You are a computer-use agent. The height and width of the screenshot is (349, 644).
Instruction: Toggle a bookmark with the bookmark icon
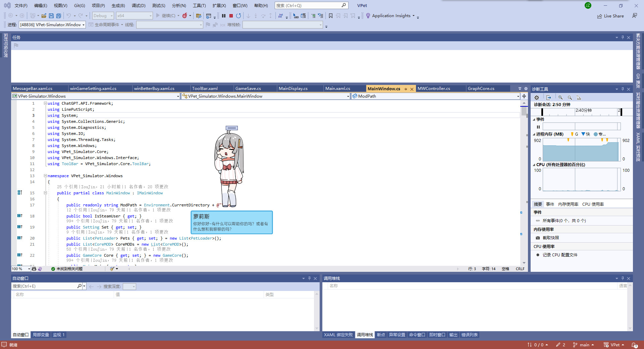point(331,15)
